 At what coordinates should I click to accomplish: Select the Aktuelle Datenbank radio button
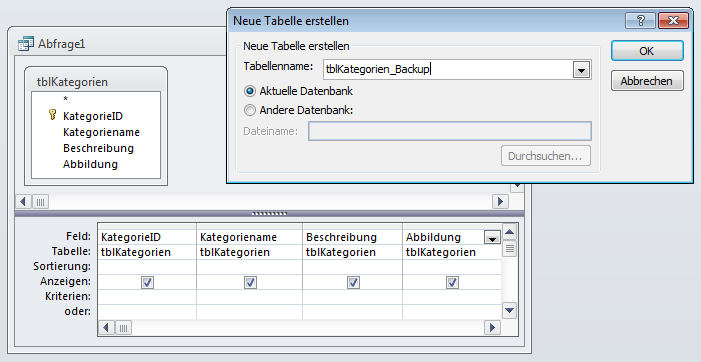pyautogui.click(x=250, y=91)
